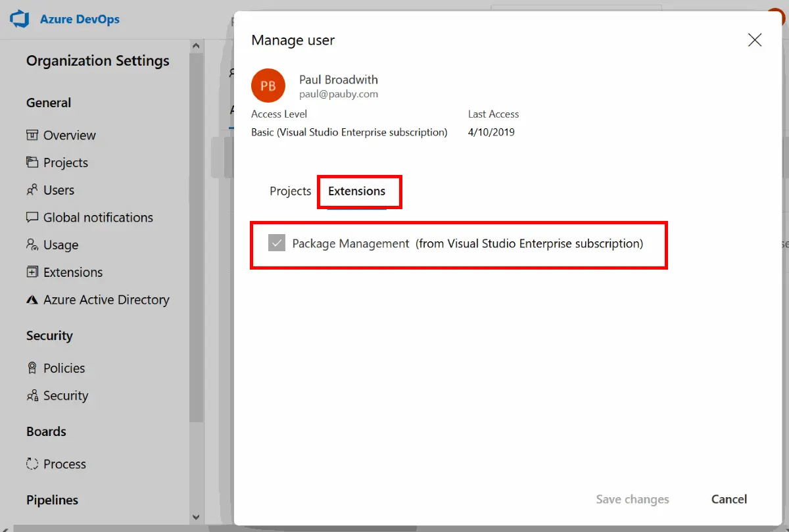Click the Overview icon in sidebar

point(32,135)
